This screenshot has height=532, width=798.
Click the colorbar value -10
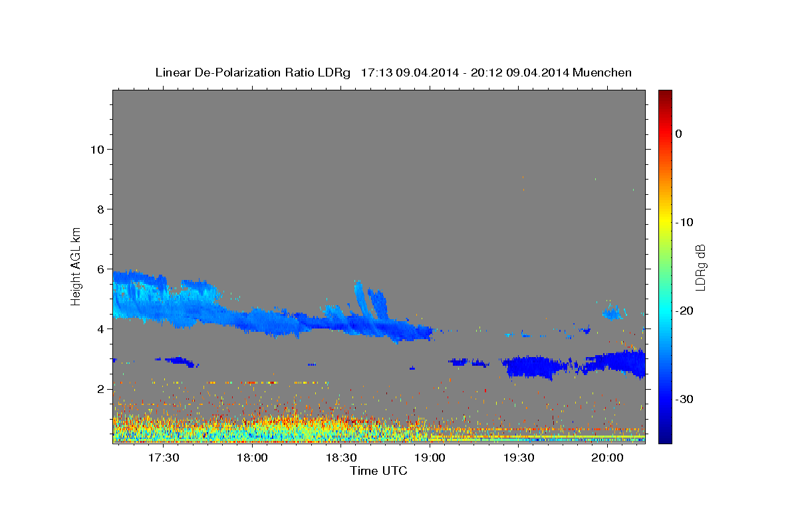[685, 222]
